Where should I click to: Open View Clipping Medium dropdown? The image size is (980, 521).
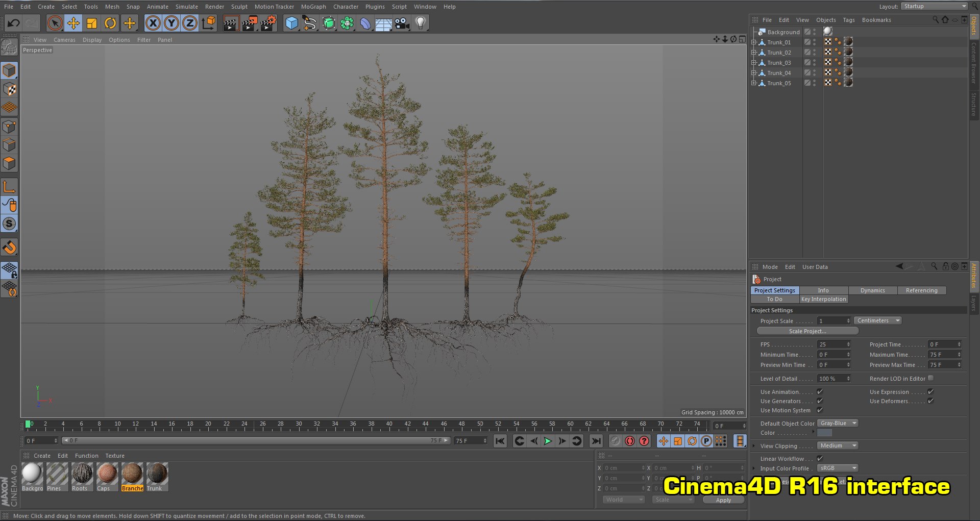838,445
